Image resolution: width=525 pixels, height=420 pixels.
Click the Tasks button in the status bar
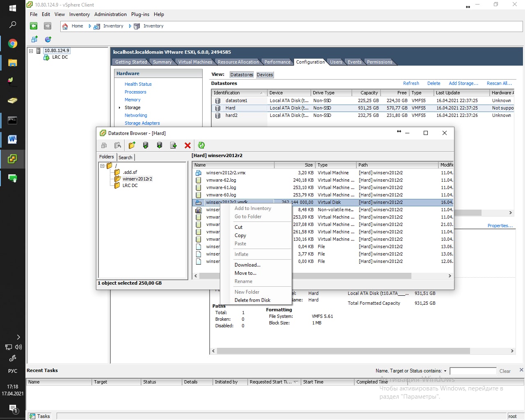click(40, 416)
